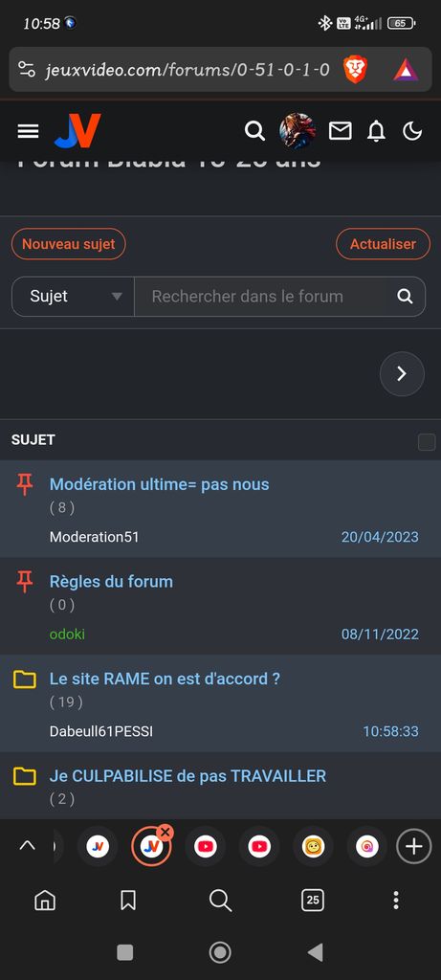Refresh the list with Actualiser button
Image resolution: width=441 pixels, height=980 pixels.
tap(383, 244)
